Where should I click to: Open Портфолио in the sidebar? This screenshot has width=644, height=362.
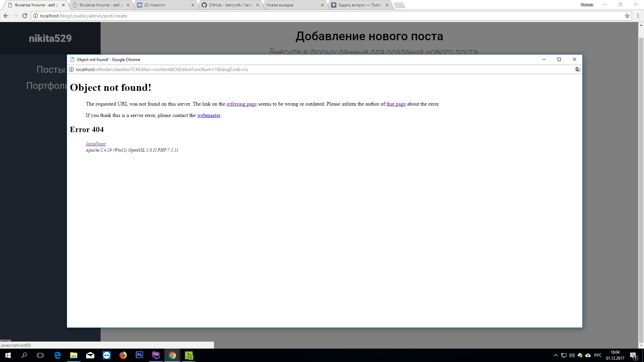click(x=47, y=85)
